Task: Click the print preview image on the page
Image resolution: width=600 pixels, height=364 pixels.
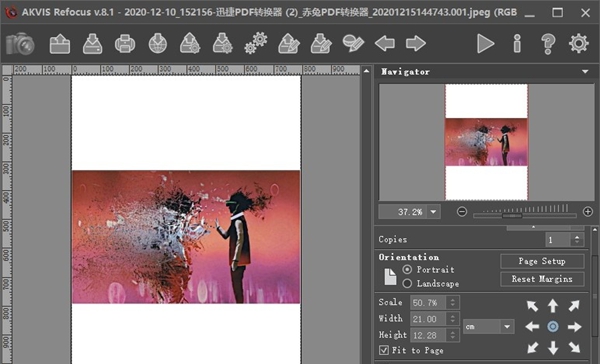Action: 186,237
